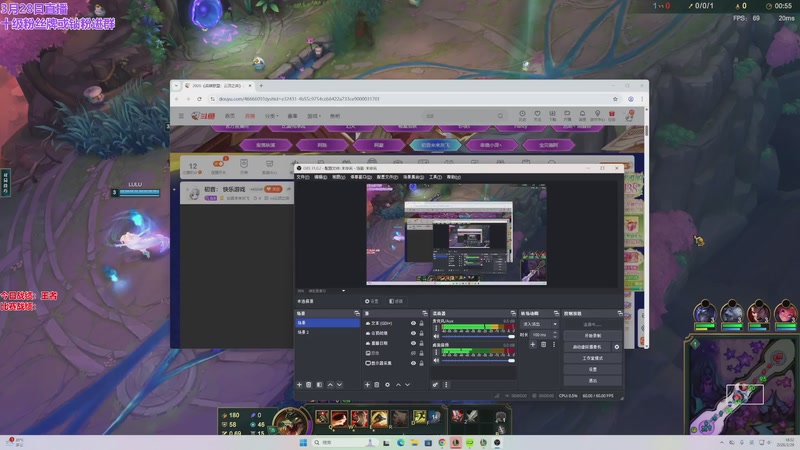This screenshot has width=800, height=450.
Task: Toggle lock on text (GDI+) source
Action: tap(421, 323)
